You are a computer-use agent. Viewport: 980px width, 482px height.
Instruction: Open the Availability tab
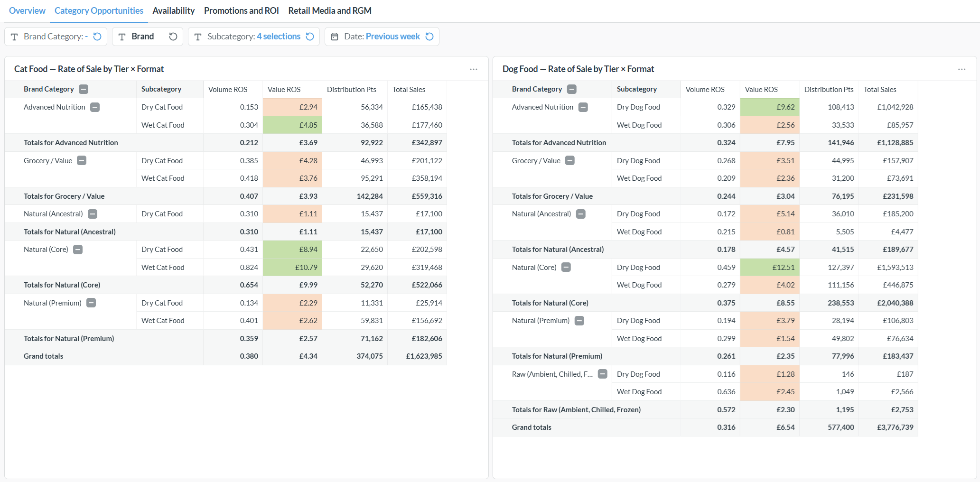point(174,10)
